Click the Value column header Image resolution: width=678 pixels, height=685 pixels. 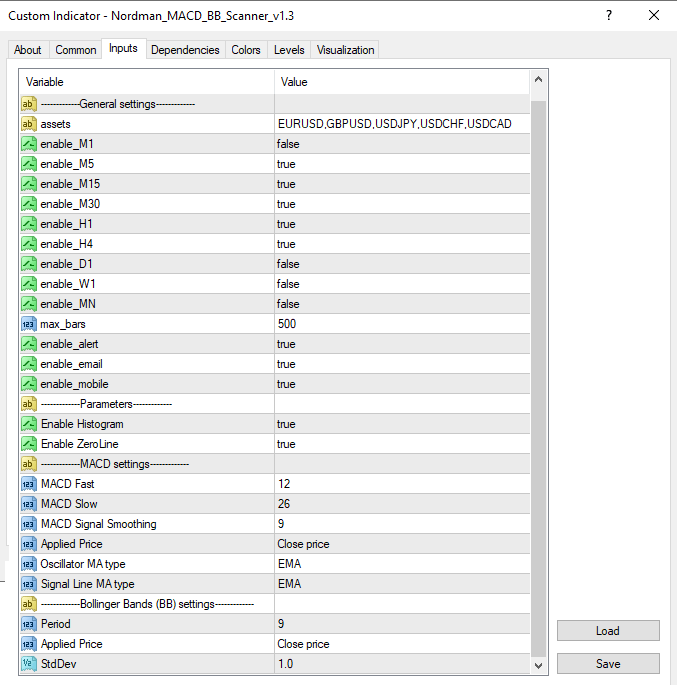tap(402, 82)
